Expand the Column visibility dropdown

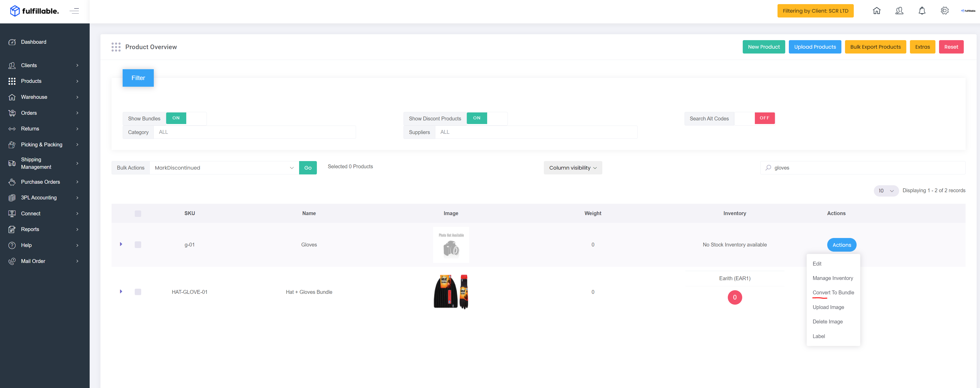(x=572, y=167)
